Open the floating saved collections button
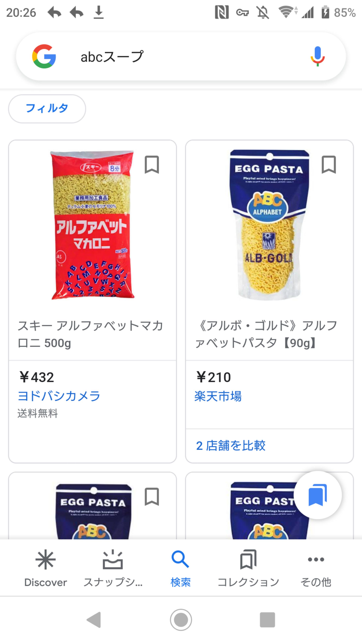 [318, 495]
